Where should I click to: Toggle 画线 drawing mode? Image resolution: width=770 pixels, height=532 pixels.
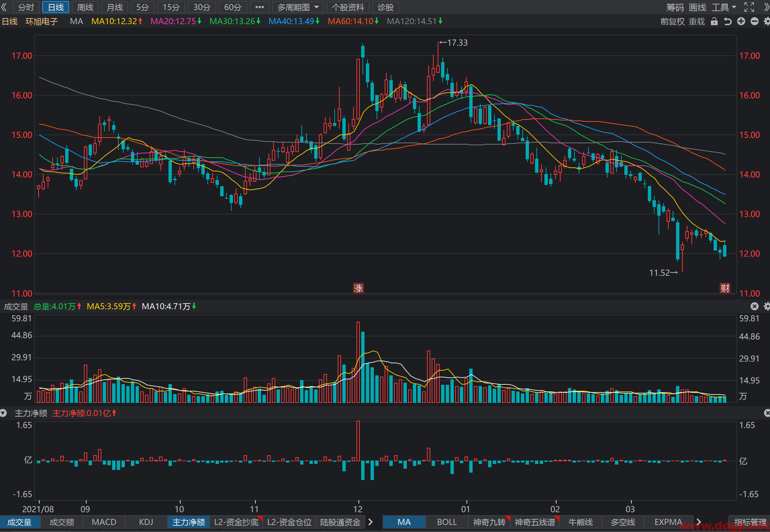click(x=697, y=7)
